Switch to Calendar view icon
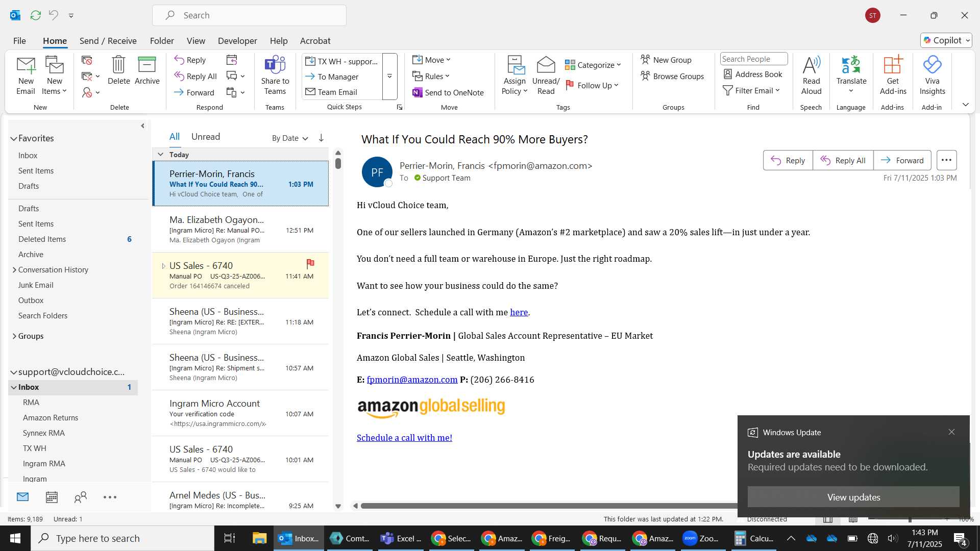Screen dimensions: 980x551 (52, 497)
